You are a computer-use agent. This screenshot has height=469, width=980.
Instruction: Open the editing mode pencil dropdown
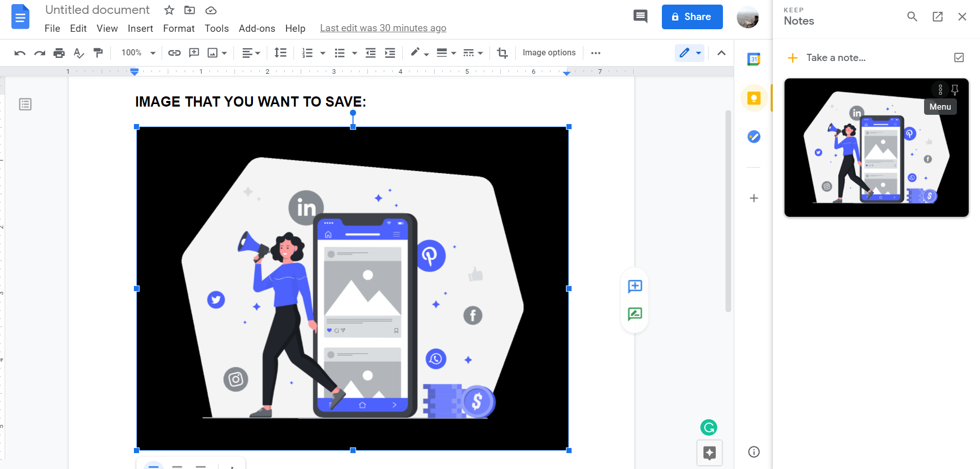coord(690,53)
